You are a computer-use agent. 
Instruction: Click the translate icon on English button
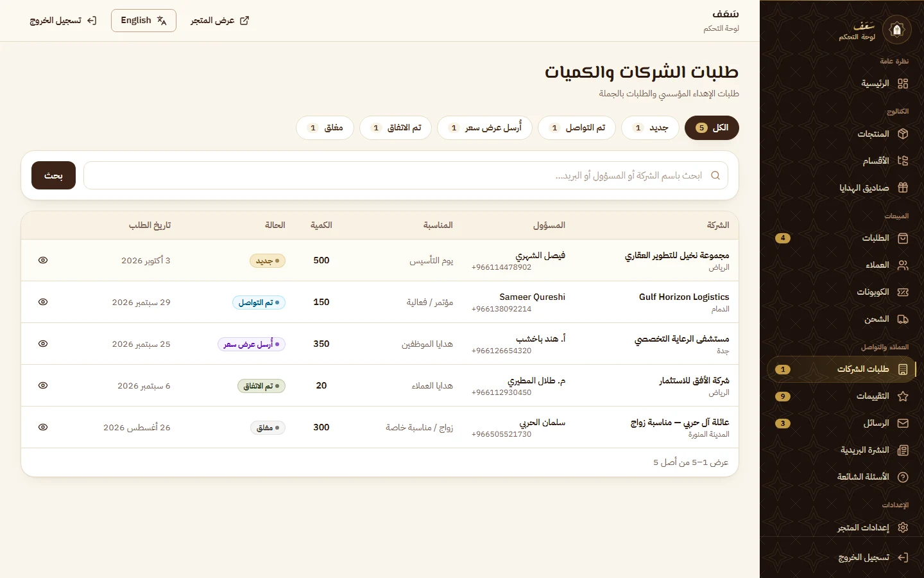[x=162, y=21]
